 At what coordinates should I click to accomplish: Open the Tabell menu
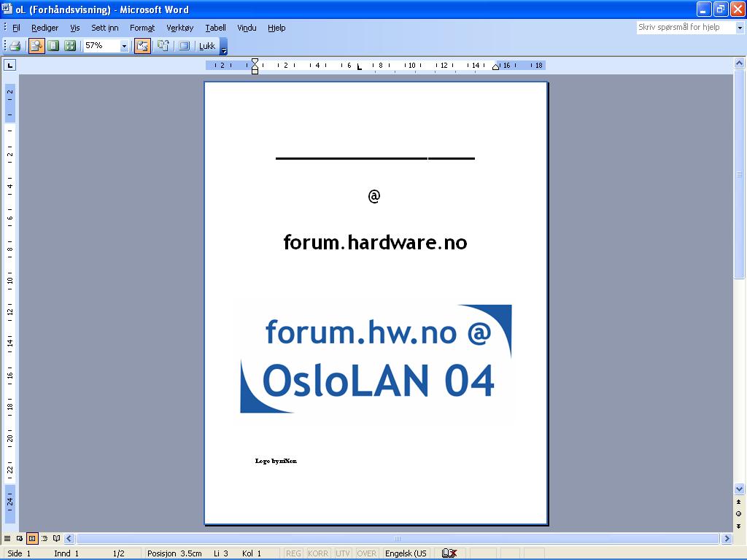pos(215,28)
